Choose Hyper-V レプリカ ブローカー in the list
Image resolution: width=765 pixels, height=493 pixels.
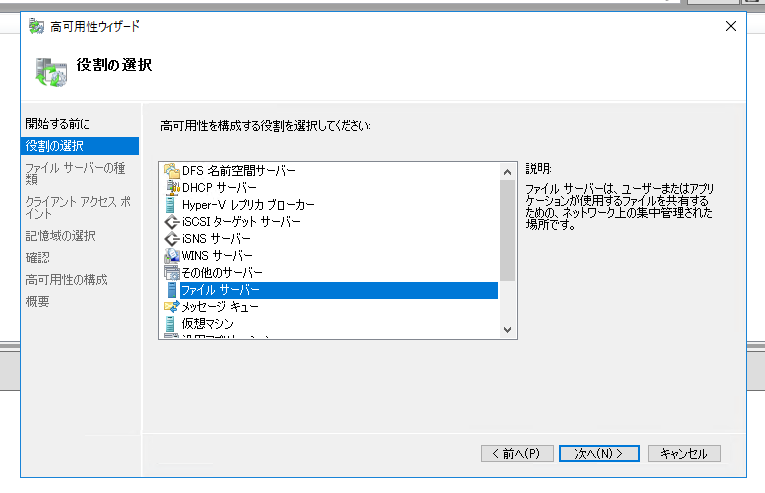point(248,205)
